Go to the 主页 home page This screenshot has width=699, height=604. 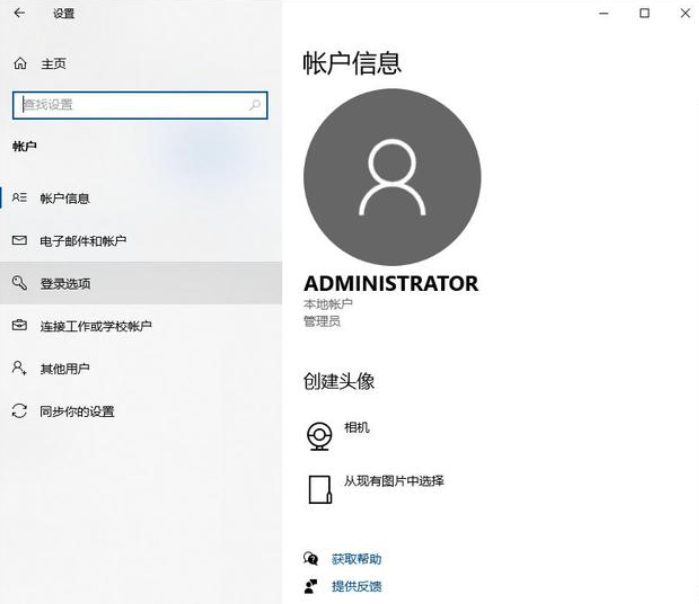[53, 64]
